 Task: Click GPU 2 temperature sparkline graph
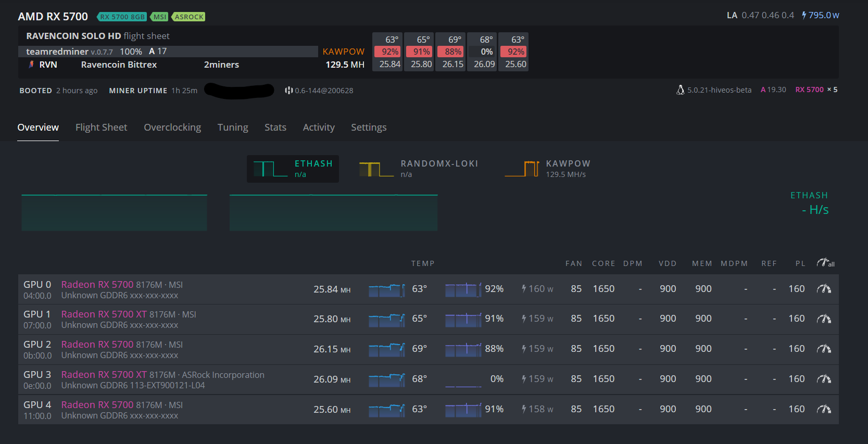387,349
